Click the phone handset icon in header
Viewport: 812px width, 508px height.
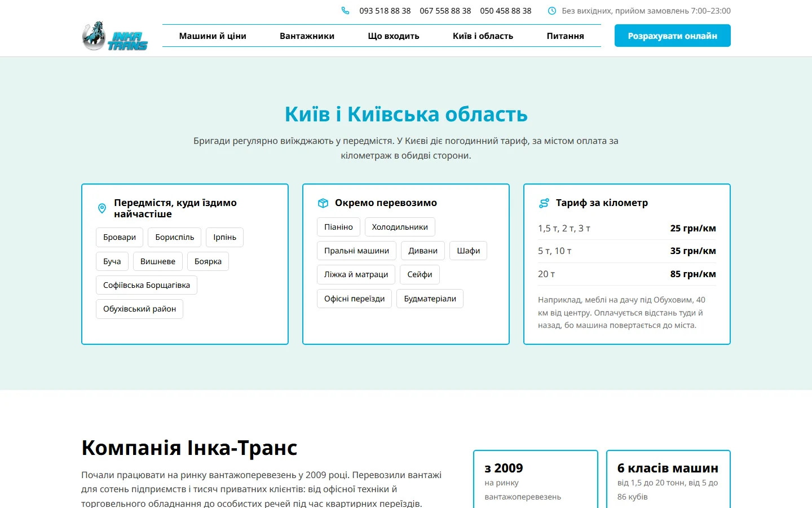point(345,11)
